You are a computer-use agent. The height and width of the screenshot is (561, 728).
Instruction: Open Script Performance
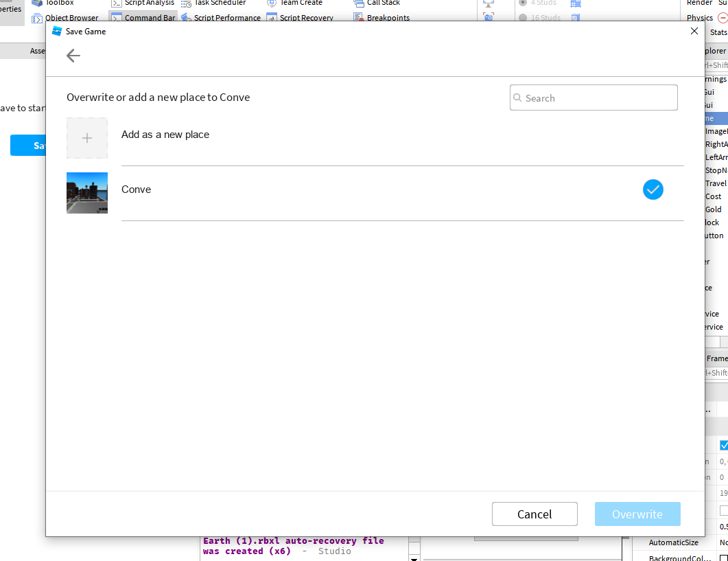tap(226, 18)
